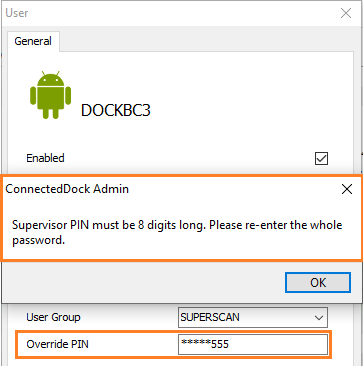Close the User window
Screen dimensions: 363x366
[346, 13]
